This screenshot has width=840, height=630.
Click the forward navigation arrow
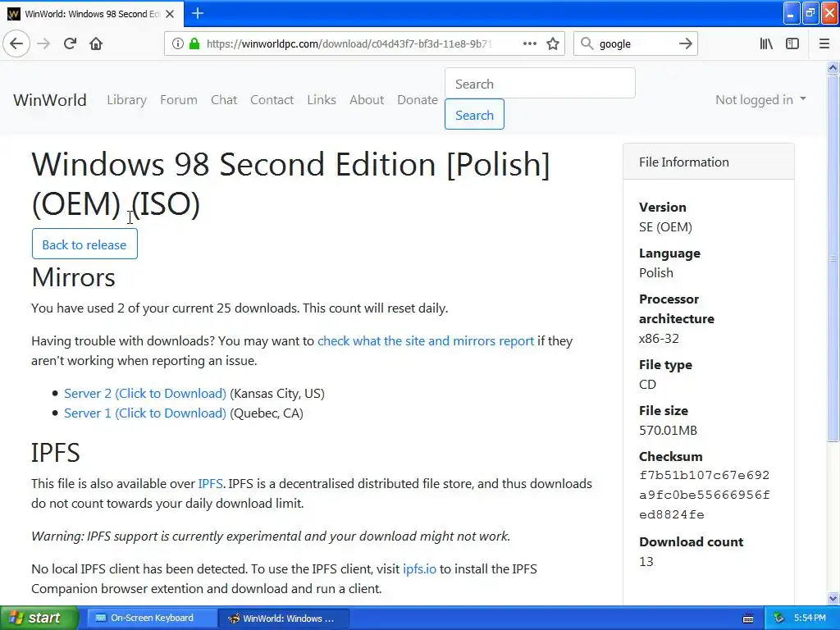tap(43, 43)
